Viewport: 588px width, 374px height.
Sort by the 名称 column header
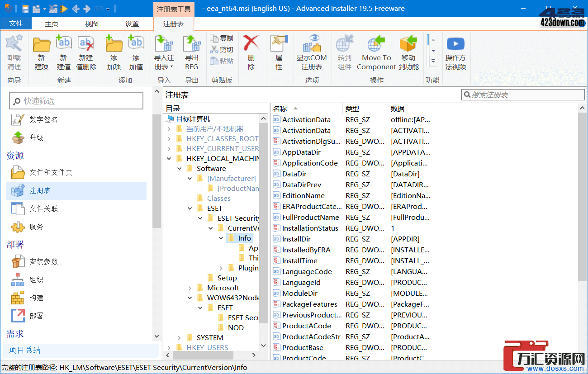307,109
